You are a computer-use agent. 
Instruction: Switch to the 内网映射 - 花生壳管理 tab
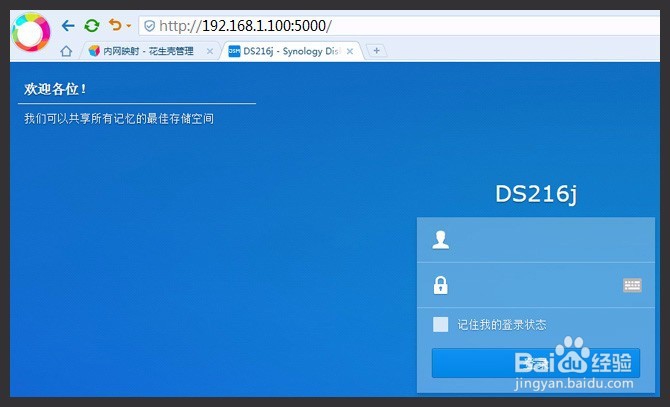[150, 51]
